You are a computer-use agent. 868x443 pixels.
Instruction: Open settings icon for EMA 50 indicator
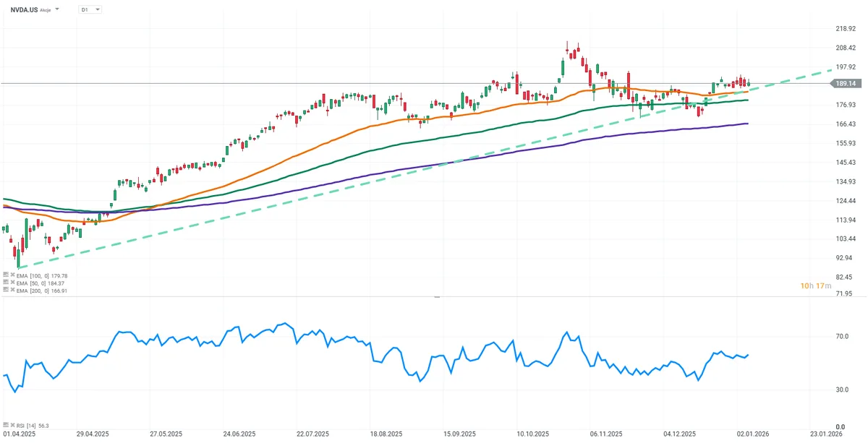[x=5, y=283]
